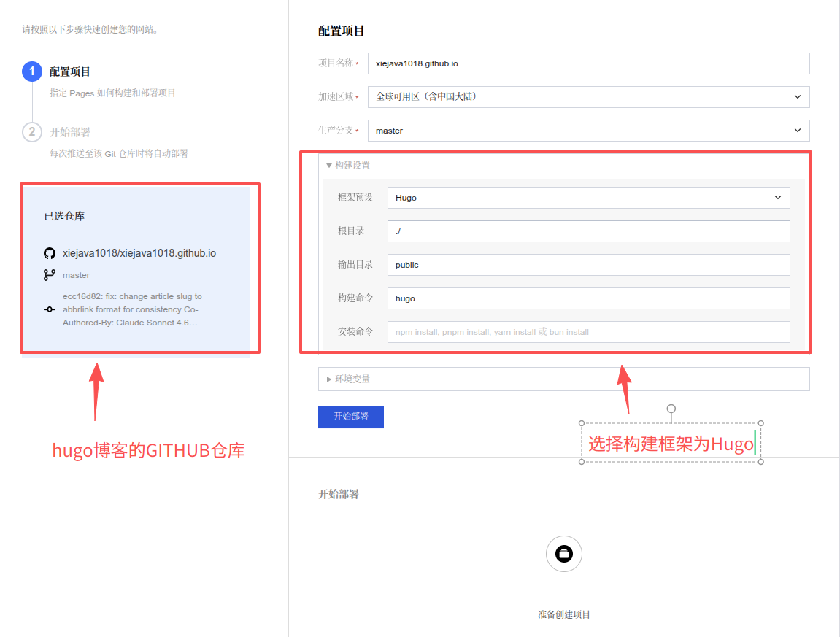The width and height of the screenshot is (840, 637).
Task: Click the 已选仓库 heading
Action: 64,216
